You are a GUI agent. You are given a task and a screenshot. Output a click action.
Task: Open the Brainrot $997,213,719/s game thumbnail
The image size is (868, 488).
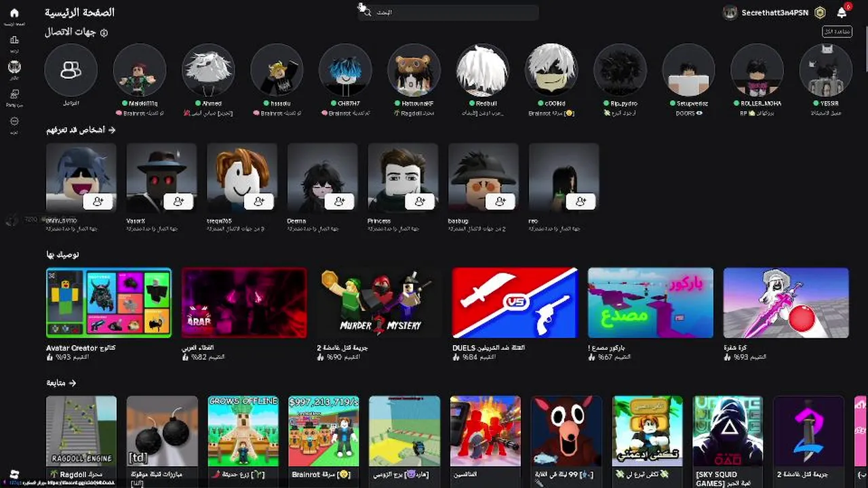click(323, 432)
